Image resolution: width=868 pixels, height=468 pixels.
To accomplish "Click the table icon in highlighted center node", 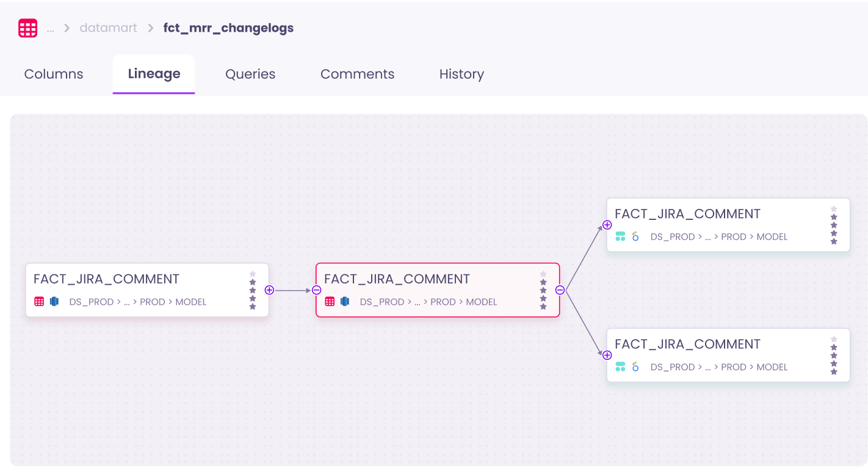I will pos(330,301).
